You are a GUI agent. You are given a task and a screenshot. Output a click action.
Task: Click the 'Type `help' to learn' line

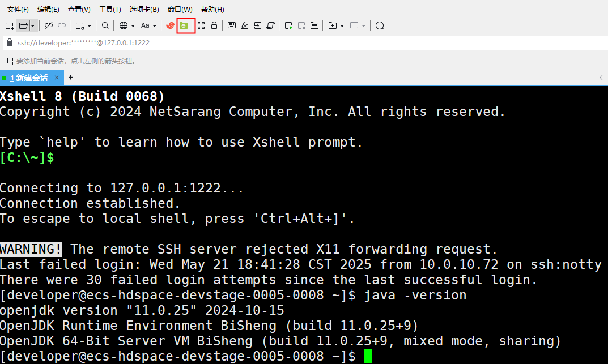click(x=181, y=142)
